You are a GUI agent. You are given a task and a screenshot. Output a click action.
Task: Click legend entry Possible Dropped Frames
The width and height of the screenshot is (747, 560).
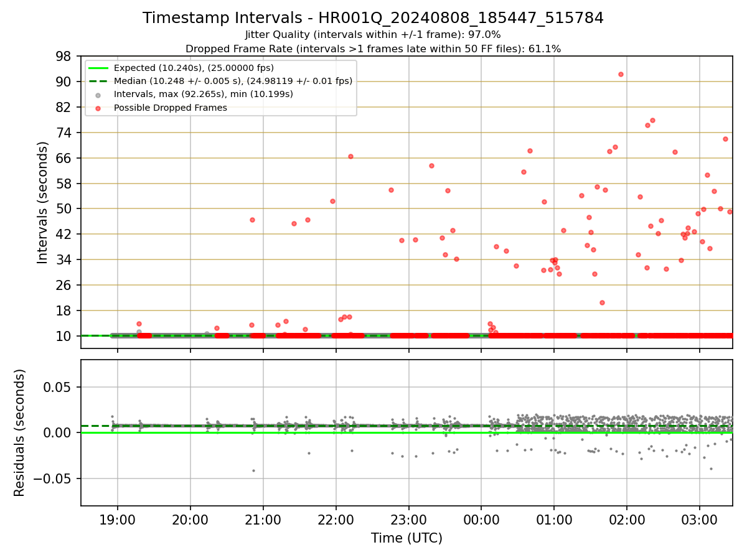171,108
